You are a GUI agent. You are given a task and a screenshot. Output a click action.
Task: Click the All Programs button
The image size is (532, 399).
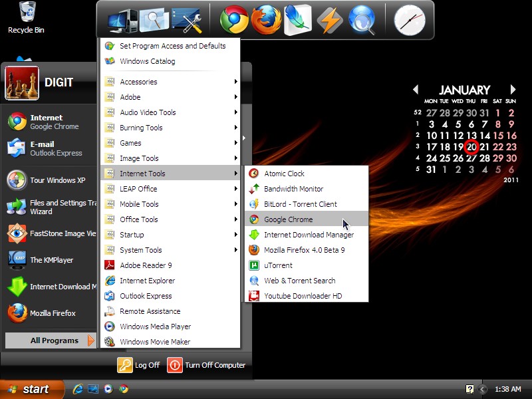click(x=51, y=340)
